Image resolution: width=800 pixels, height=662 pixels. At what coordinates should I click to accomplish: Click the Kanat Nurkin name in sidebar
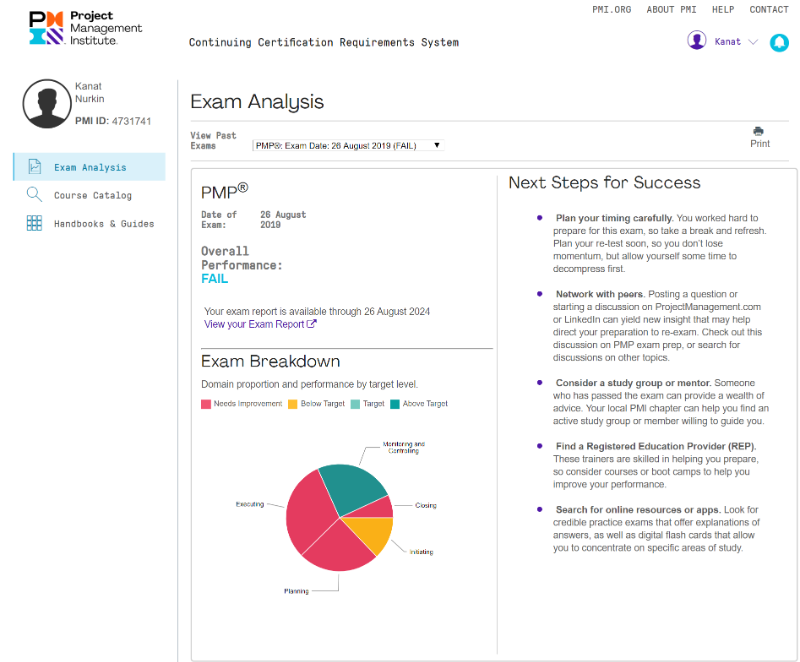pyautogui.click(x=90, y=92)
